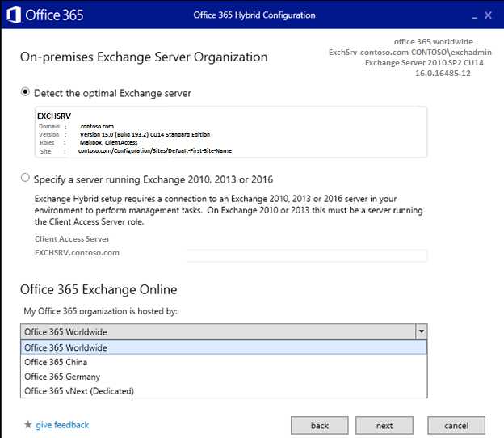The height and width of the screenshot is (438, 504).
Task: Click the contoso.com domain value
Action: pyautogui.click(x=97, y=126)
